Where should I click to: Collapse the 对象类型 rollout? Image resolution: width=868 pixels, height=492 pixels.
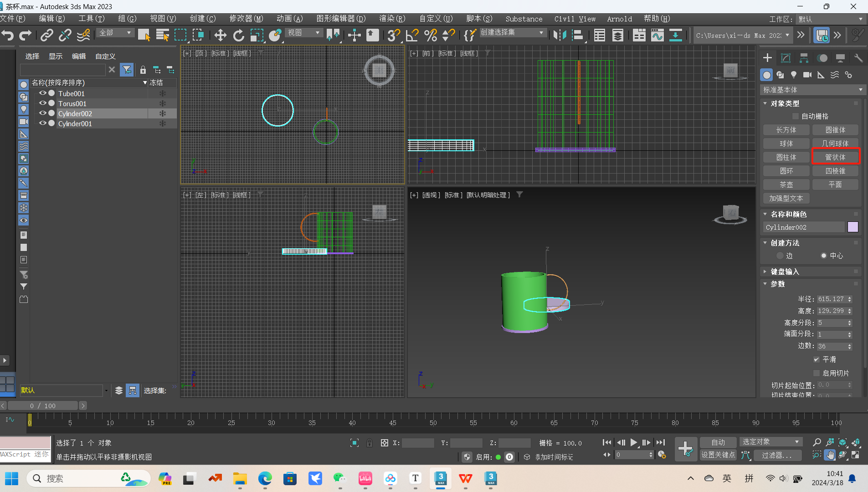pyautogui.click(x=785, y=103)
